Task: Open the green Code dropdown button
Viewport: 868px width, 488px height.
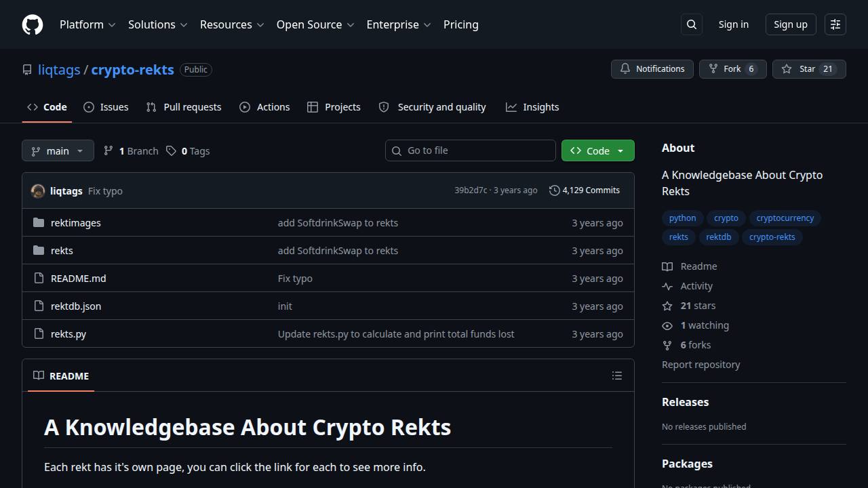Action: click(x=597, y=150)
